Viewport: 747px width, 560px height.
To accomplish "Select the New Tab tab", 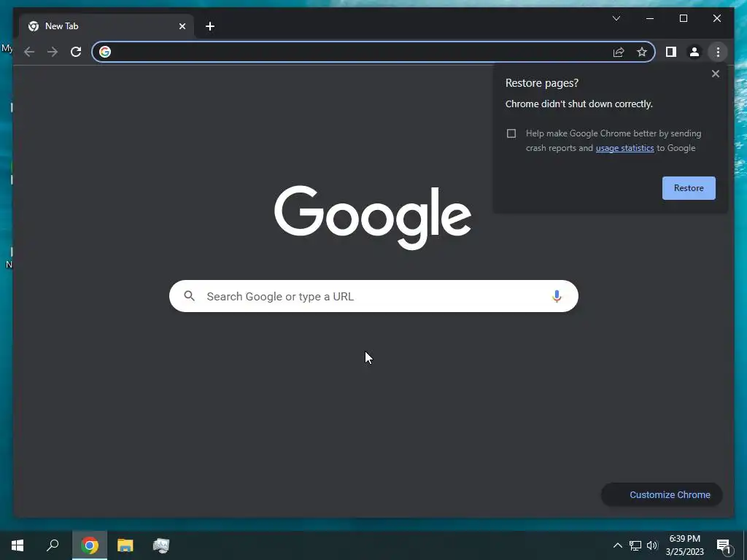I will 107,26.
